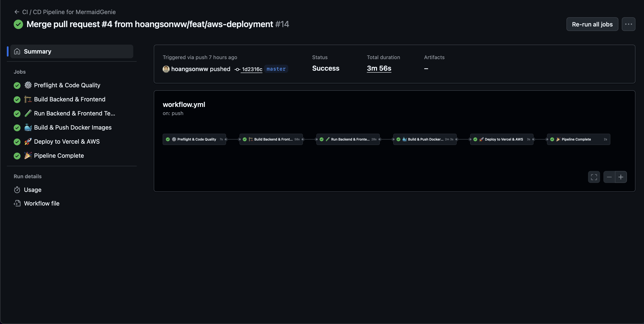Viewport: 644px width, 324px height.
Task: Click the Build & Push Docker... graph node
Action: click(x=425, y=139)
